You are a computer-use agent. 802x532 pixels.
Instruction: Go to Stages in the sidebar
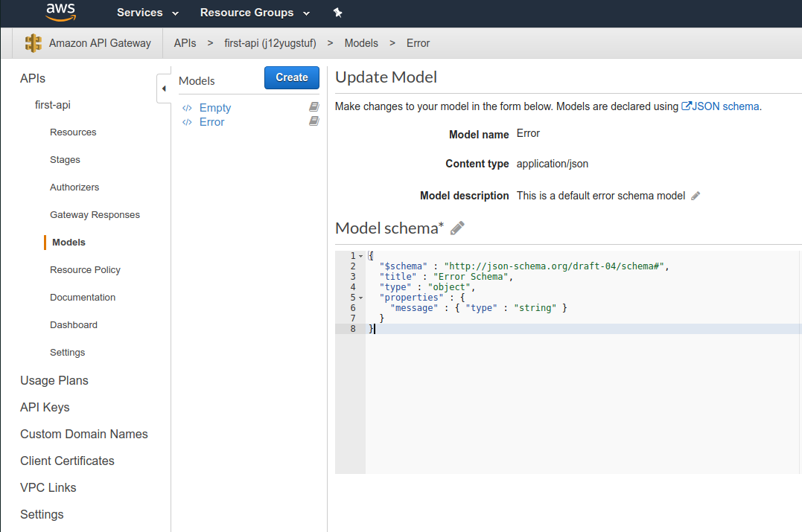point(65,160)
